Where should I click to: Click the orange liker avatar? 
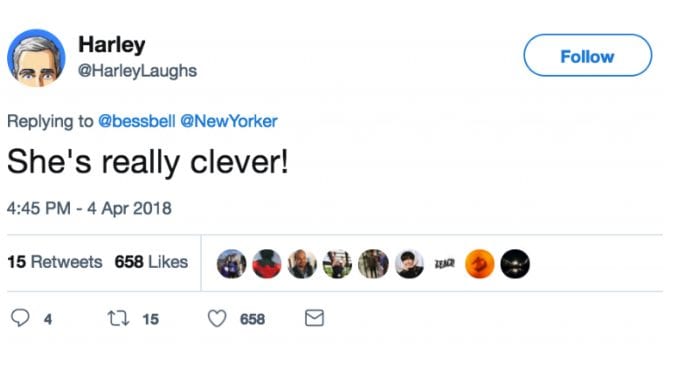480,264
